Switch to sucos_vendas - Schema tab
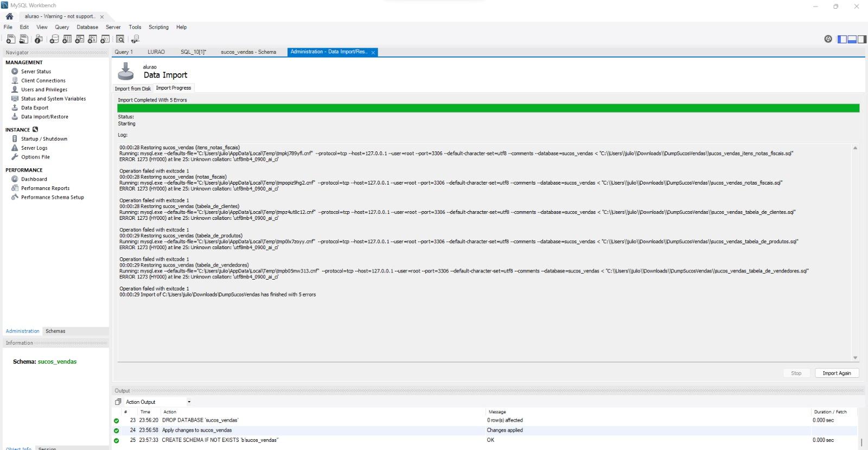This screenshot has width=868, height=450. coord(248,52)
